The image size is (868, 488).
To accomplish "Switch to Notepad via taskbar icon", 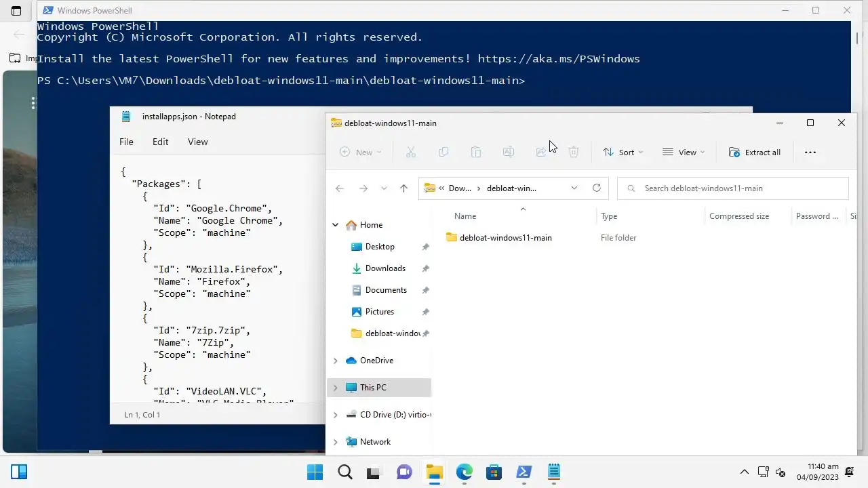I will point(553,472).
